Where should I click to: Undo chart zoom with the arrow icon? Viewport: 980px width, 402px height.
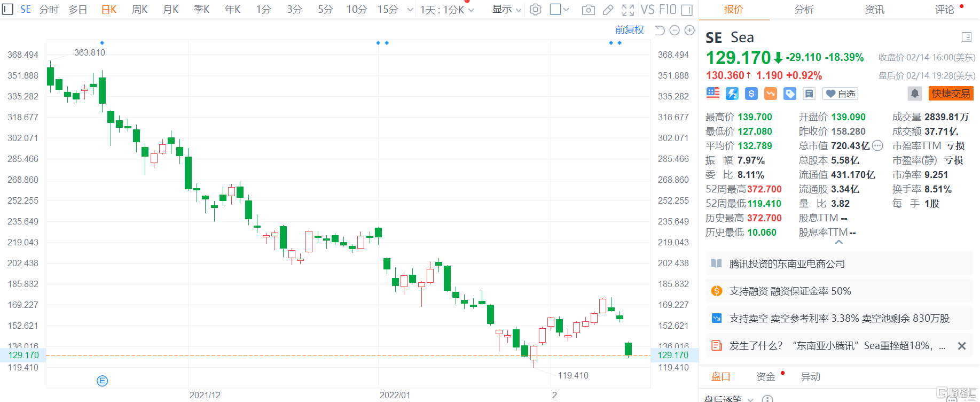click(660, 30)
